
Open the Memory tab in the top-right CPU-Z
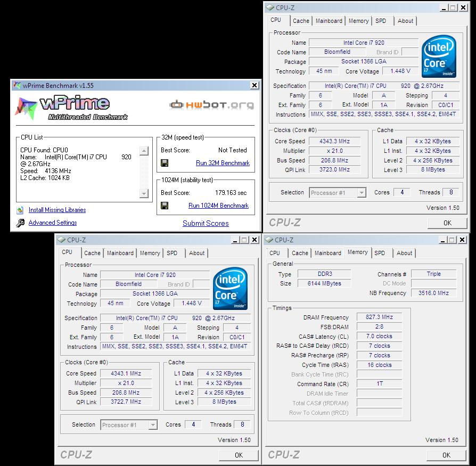[358, 21]
